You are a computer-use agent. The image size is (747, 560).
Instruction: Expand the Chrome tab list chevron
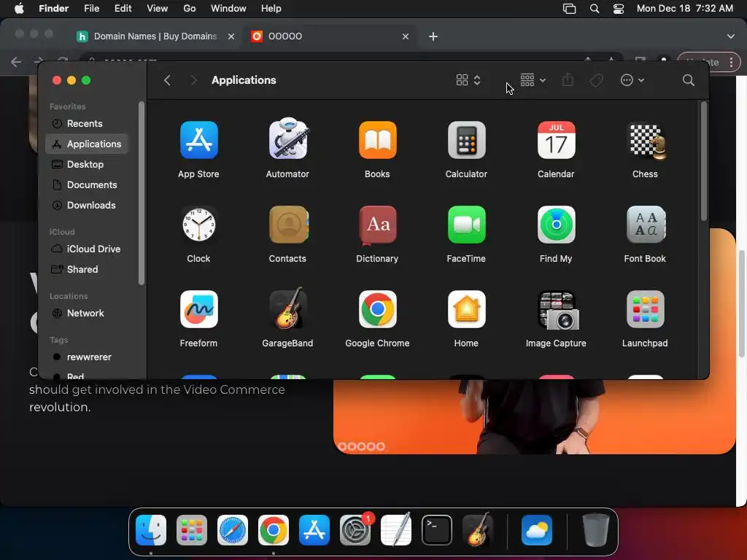(731, 36)
